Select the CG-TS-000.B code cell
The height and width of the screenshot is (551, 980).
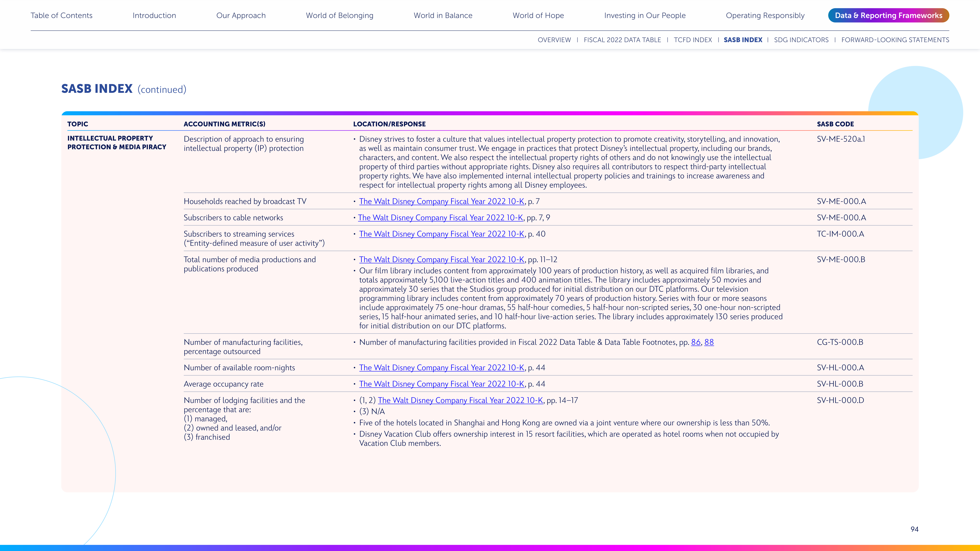pyautogui.click(x=840, y=342)
